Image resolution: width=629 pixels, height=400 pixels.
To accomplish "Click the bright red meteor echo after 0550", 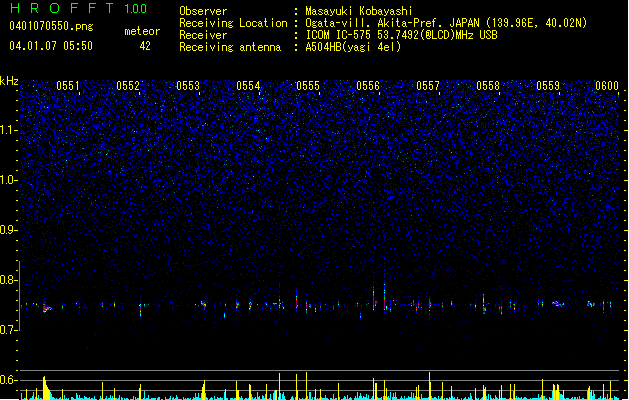I will click(x=47, y=308).
